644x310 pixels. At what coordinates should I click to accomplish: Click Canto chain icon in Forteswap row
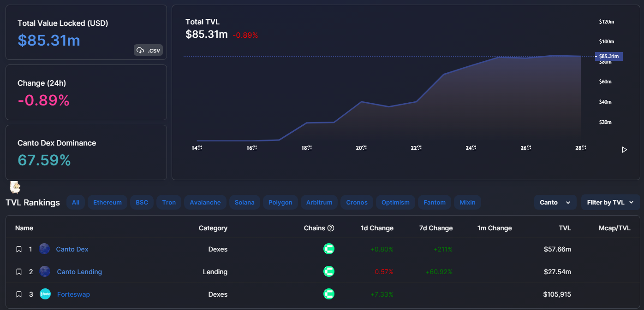[x=329, y=294]
